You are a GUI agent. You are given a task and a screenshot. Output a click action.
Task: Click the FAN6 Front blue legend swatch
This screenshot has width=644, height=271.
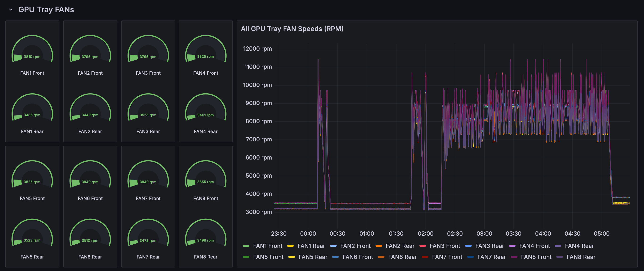(x=335, y=257)
